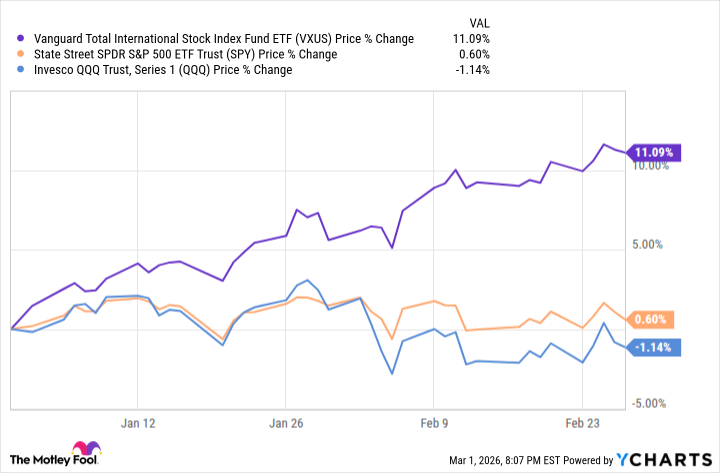Open the YCharts logo link
This screenshot has width=720, height=473.
pyautogui.click(x=664, y=460)
